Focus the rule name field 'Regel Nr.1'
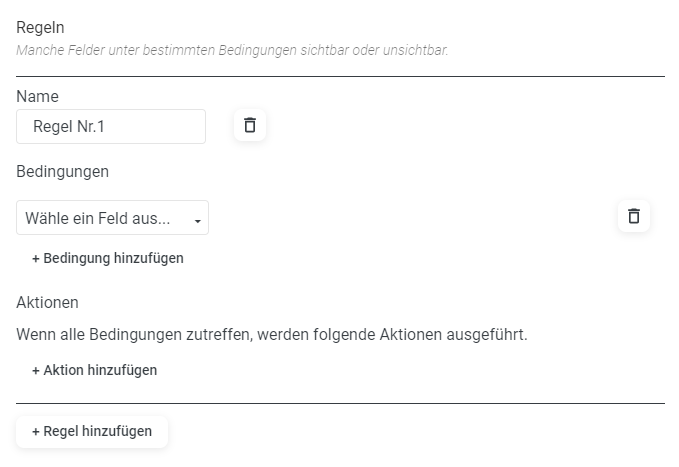Screen dimensions: 679x467 point(111,126)
